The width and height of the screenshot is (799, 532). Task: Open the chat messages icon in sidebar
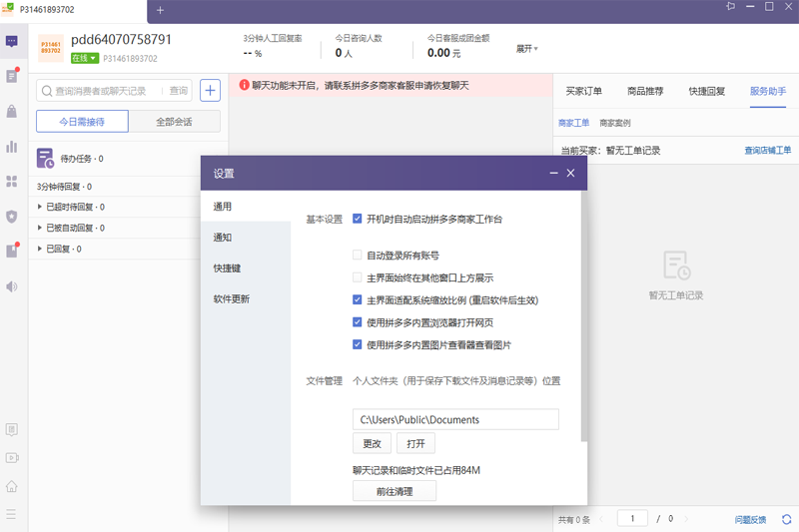pos(12,42)
